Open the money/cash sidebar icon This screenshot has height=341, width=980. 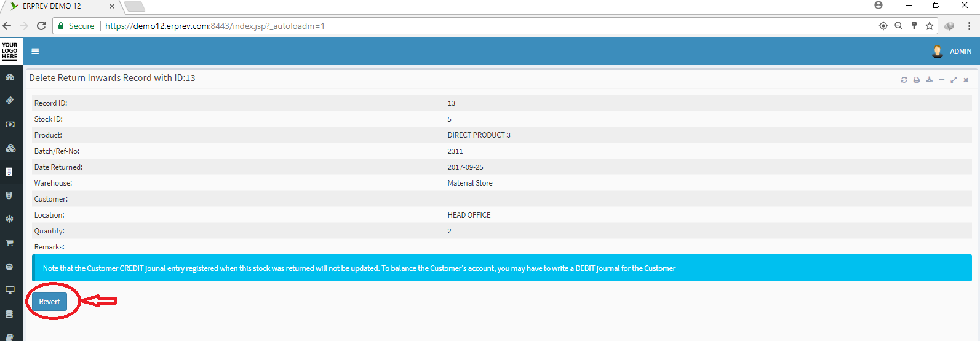pyautogui.click(x=10, y=124)
